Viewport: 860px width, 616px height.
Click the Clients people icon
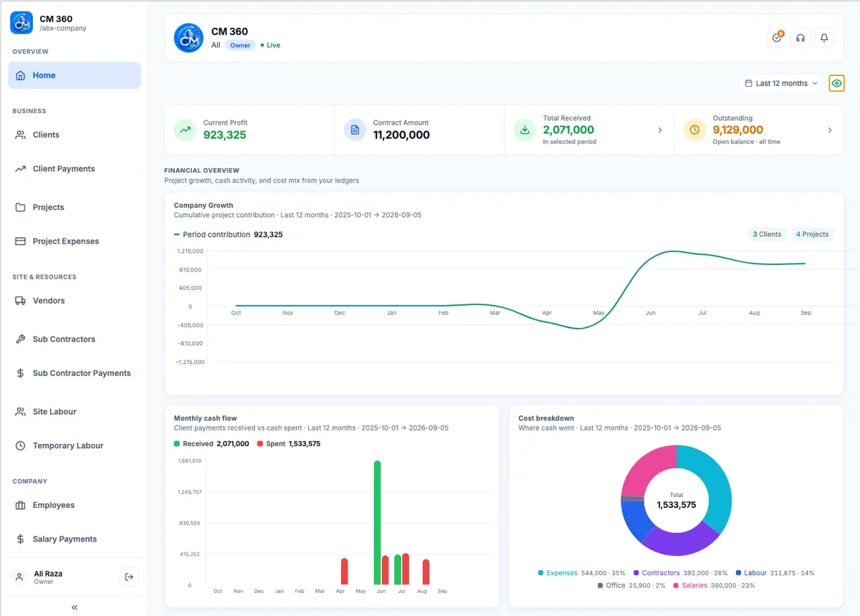click(x=20, y=135)
